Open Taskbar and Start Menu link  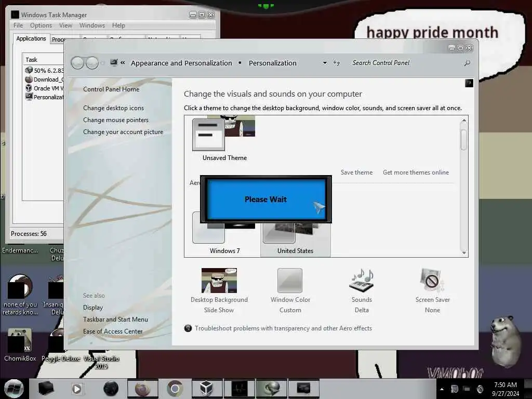(115, 320)
